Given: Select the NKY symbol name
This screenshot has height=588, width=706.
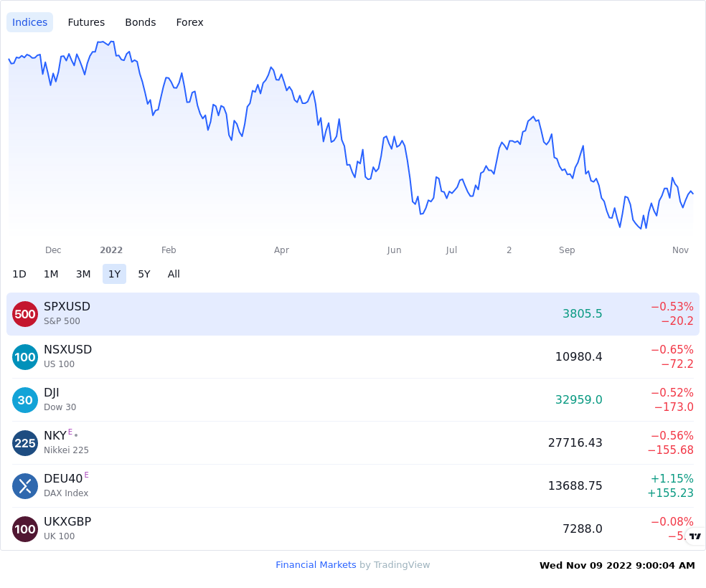Looking at the screenshot, I should (x=55, y=435).
